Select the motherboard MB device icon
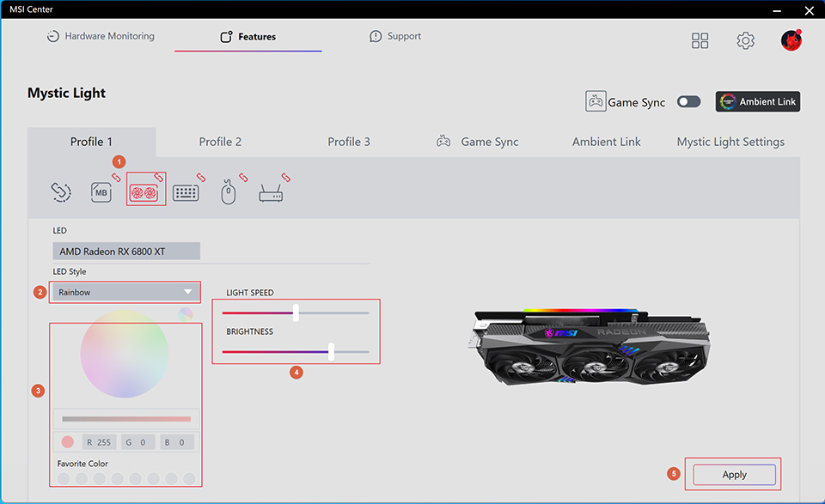Image resolution: width=825 pixels, height=504 pixels. pos(101,192)
